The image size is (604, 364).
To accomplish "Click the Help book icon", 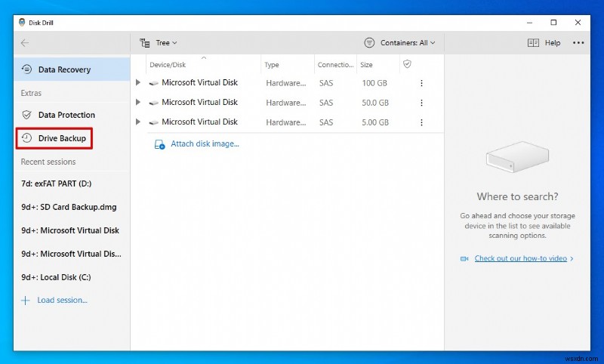I will pos(533,43).
